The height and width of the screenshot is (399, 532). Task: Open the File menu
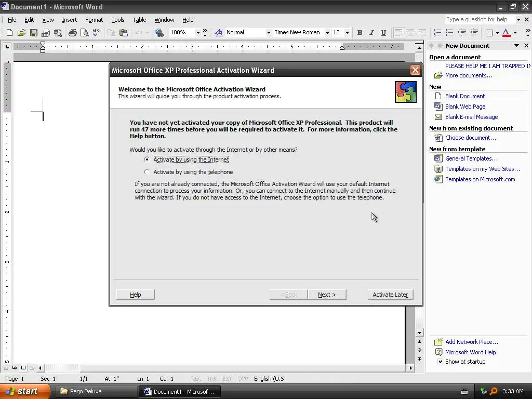12,20
